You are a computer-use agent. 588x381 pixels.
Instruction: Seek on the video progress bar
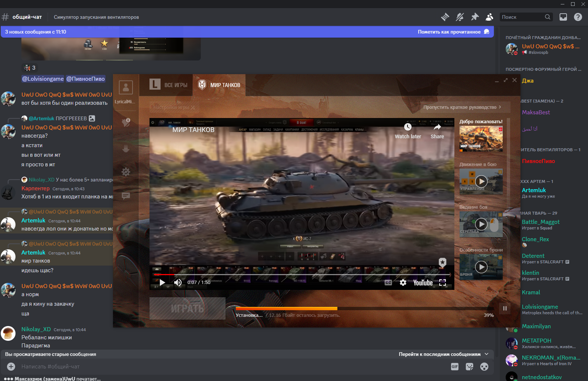(x=302, y=274)
